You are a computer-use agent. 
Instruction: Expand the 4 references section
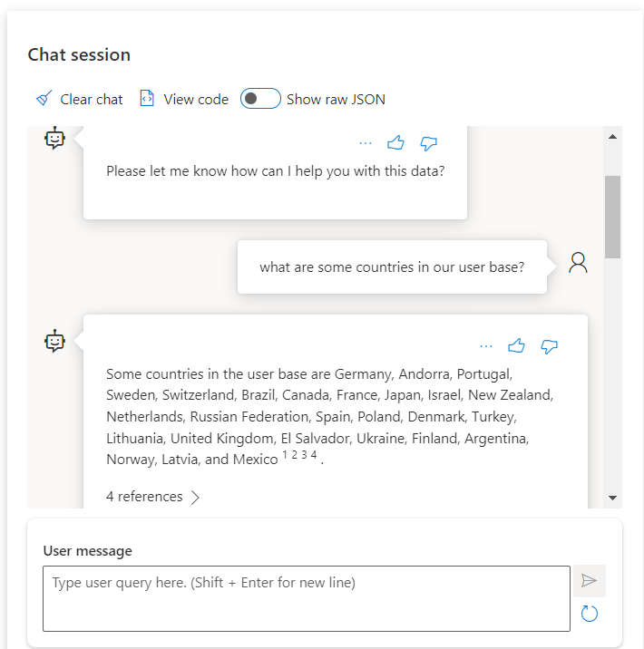click(x=144, y=497)
